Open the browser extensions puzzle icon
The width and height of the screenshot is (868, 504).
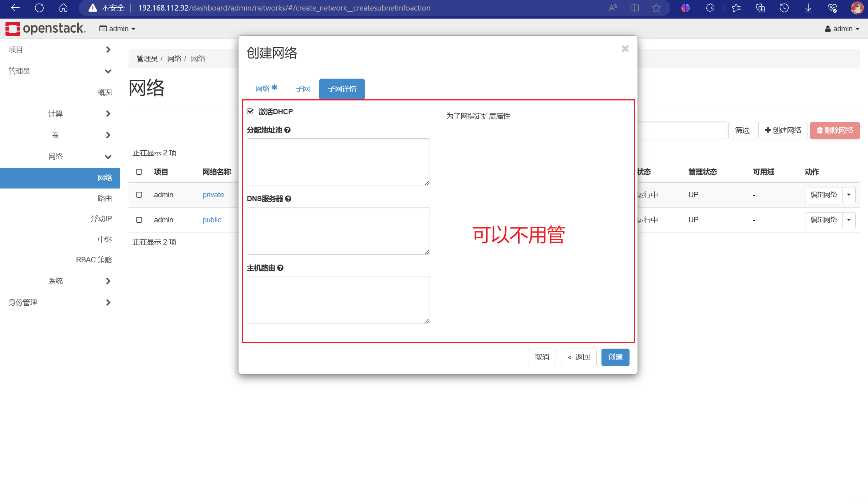(710, 8)
